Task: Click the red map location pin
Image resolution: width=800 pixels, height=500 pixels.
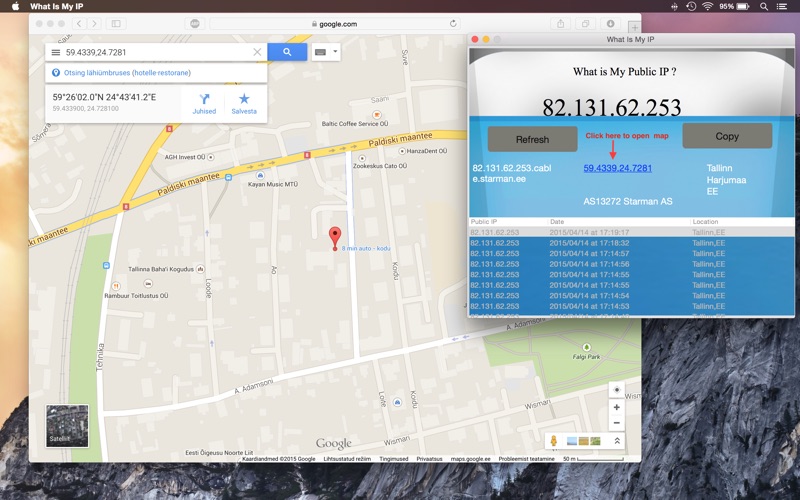Action: 335,238
